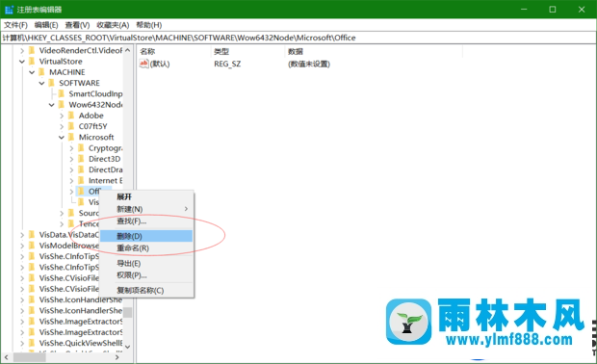Select 重命名(R) in context menu
597x364 pixels.
(x=147, y=248)
